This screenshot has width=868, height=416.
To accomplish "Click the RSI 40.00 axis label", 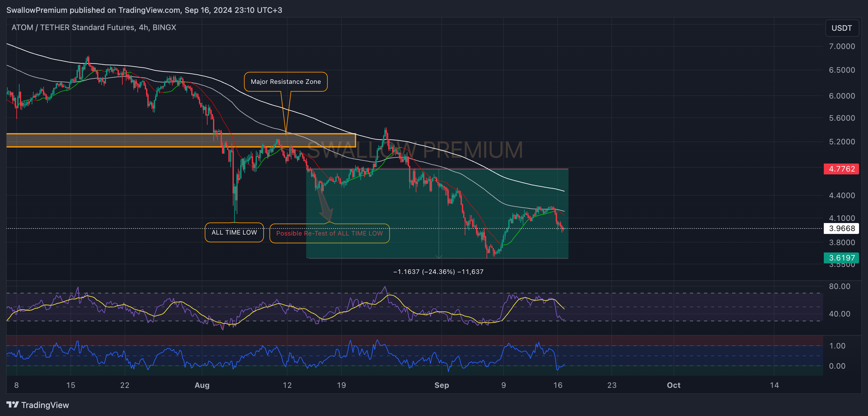I will (x=839, y=314).
